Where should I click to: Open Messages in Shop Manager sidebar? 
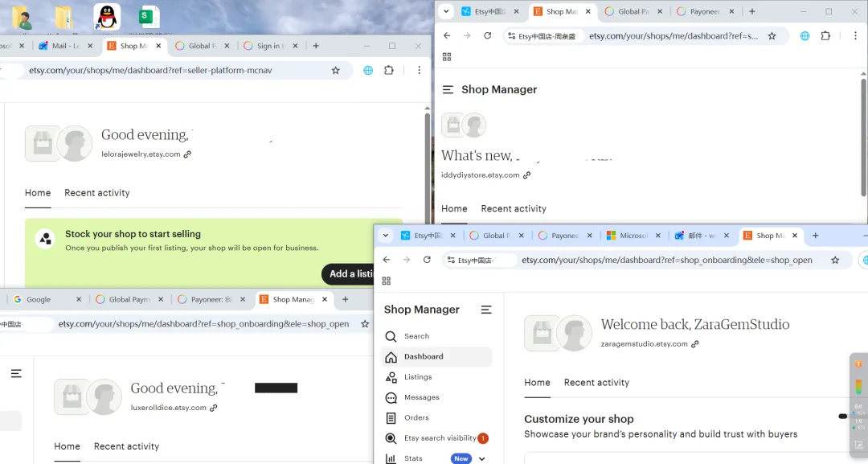(x=436, y=397)
